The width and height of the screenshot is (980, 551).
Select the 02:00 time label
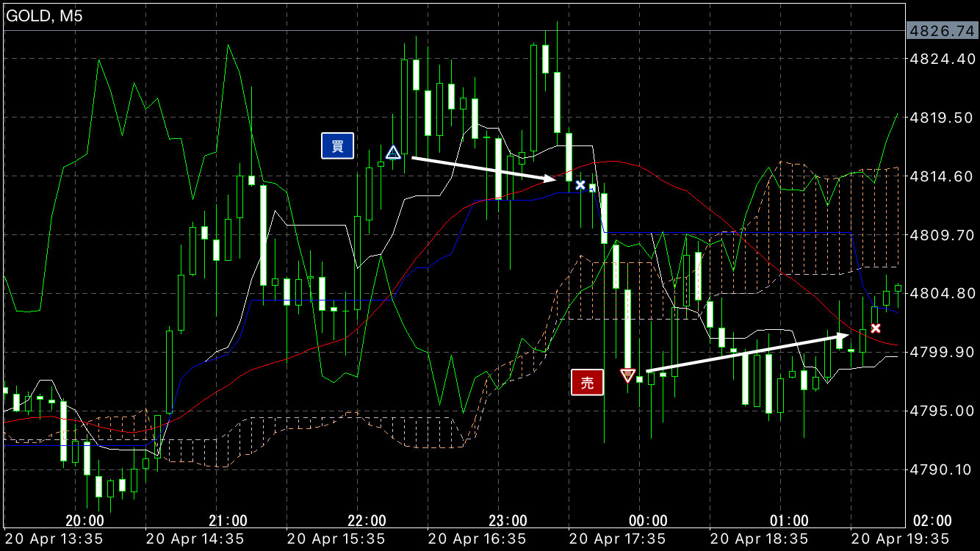click(936, 521)
